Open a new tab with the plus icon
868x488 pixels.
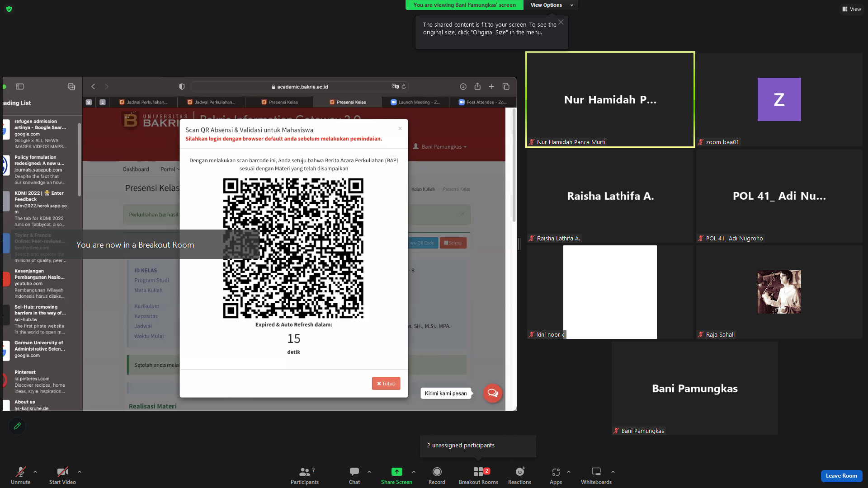tap(491, 87)
